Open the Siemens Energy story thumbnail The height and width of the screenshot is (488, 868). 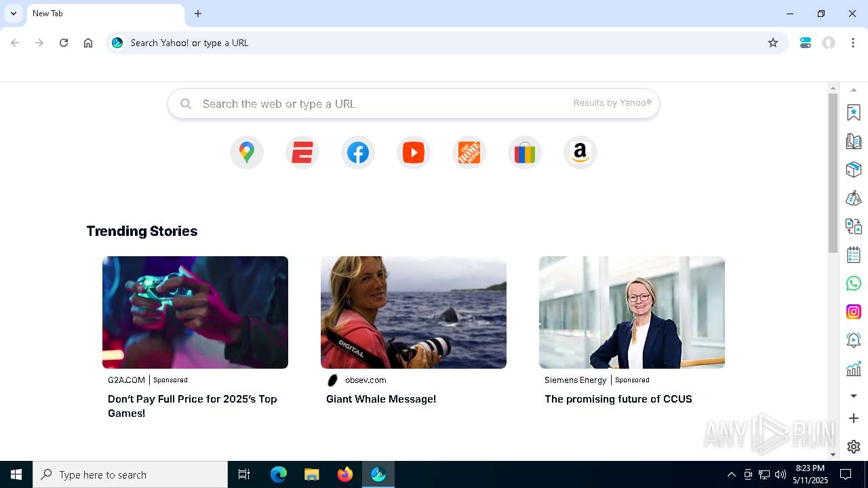coord(632,312)
